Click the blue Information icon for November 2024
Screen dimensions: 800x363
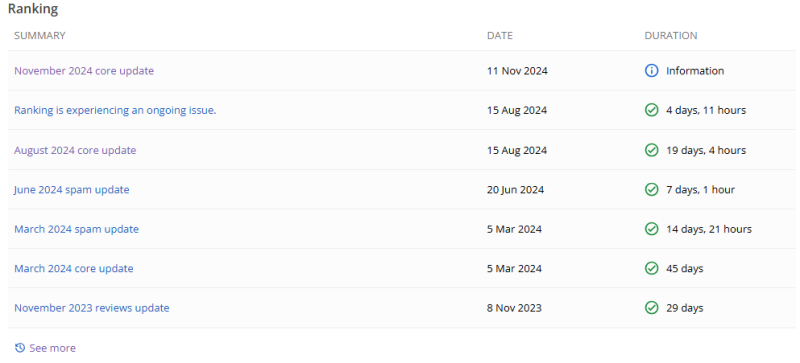pyautogui.click(x=652, y=71)
